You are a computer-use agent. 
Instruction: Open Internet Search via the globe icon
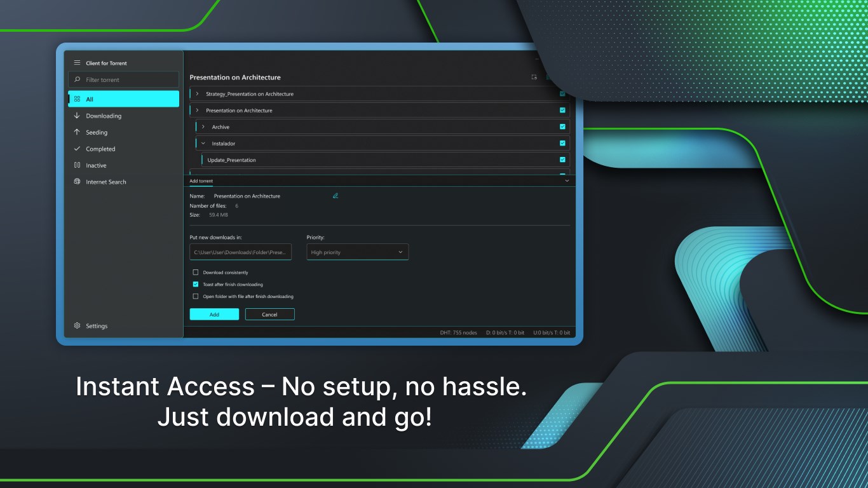tap(78, 182)
